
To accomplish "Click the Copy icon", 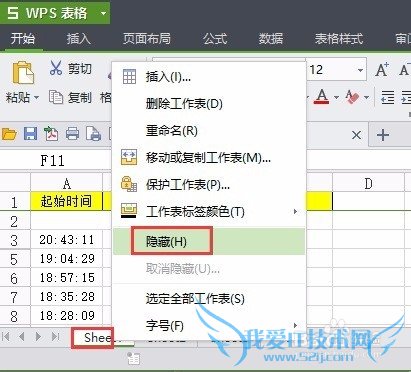I will pyautogui.click(x=56, y=97).
